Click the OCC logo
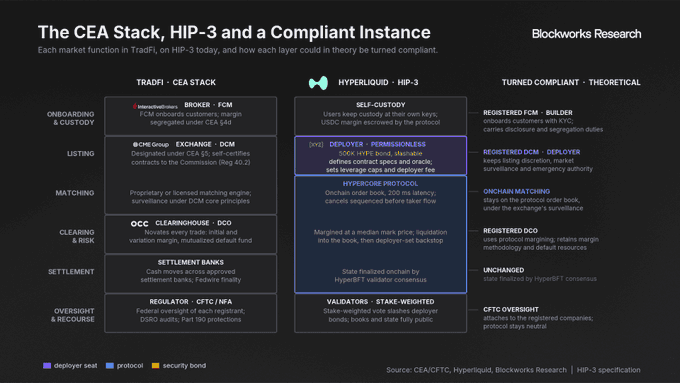The image size is (680, 383). click(x=140, y=223)
